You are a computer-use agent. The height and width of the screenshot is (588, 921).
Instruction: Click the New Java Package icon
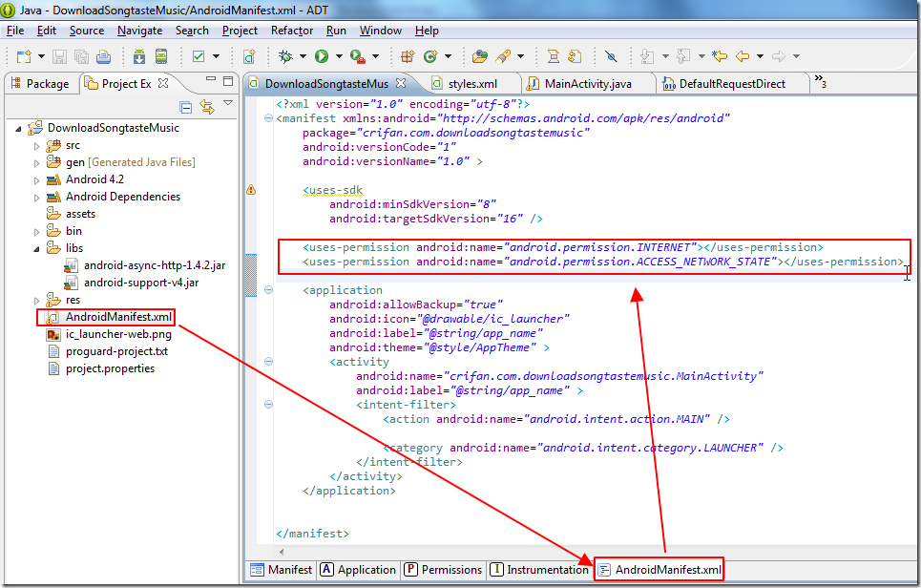[408, 56]
